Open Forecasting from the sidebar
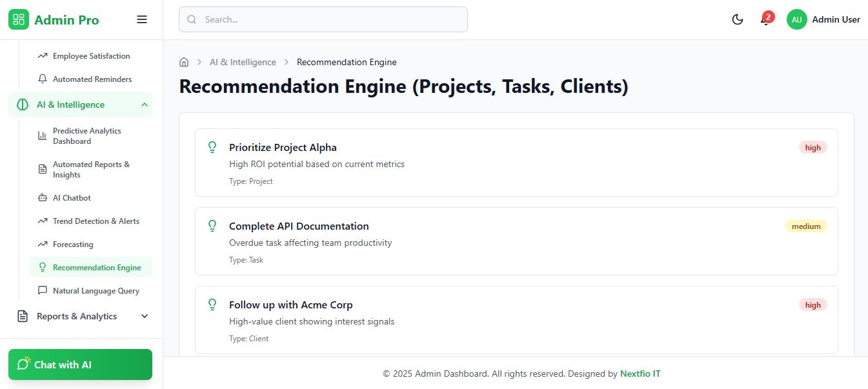 click(x=73, y=244)
